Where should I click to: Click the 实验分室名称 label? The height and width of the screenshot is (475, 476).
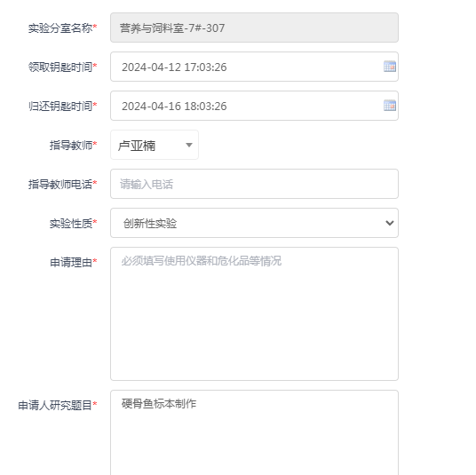pos(62,28)
